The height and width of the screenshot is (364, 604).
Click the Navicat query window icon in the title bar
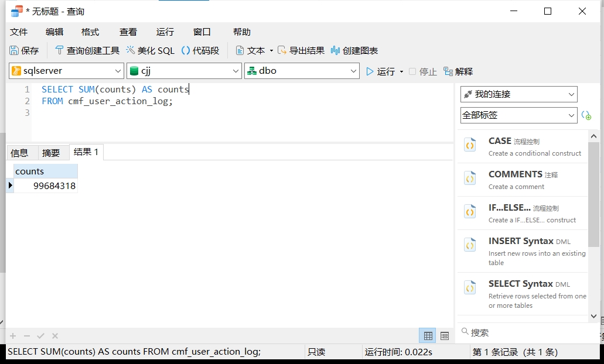(16, 11)
